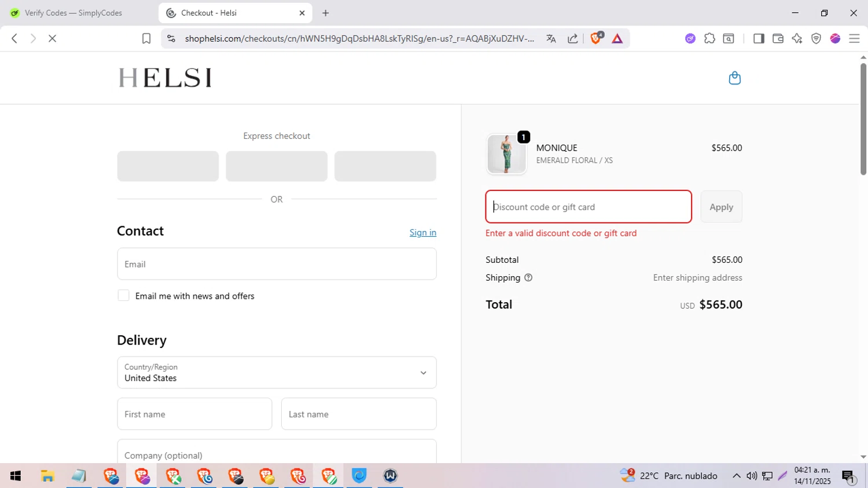This screenshot has height=488, width=868.
Task: Show hidden system tray icons
Action: tap(736, 476)
